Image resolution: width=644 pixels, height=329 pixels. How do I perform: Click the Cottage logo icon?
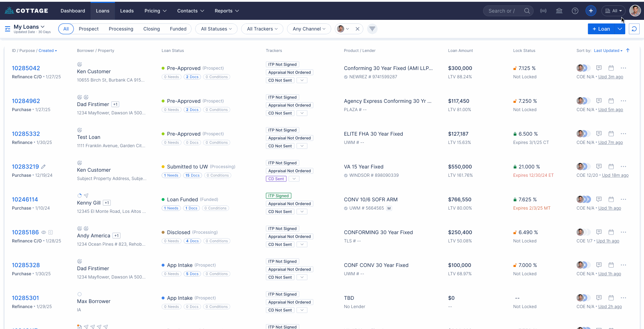point(9,10)
